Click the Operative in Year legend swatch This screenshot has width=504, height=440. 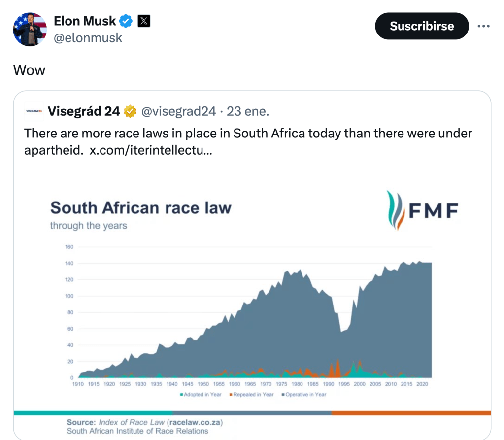[282, 395]
